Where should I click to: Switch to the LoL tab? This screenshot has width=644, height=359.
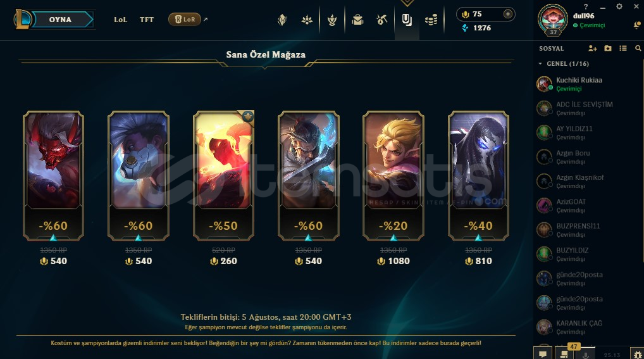point(121,20)
